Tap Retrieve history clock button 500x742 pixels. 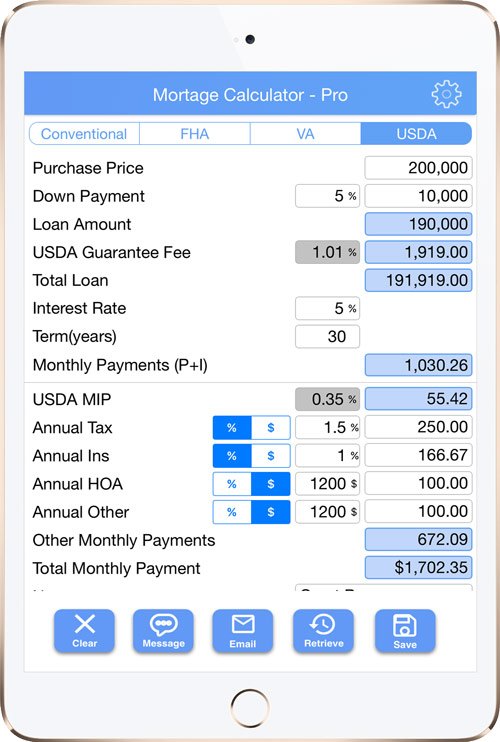(324, 631)
